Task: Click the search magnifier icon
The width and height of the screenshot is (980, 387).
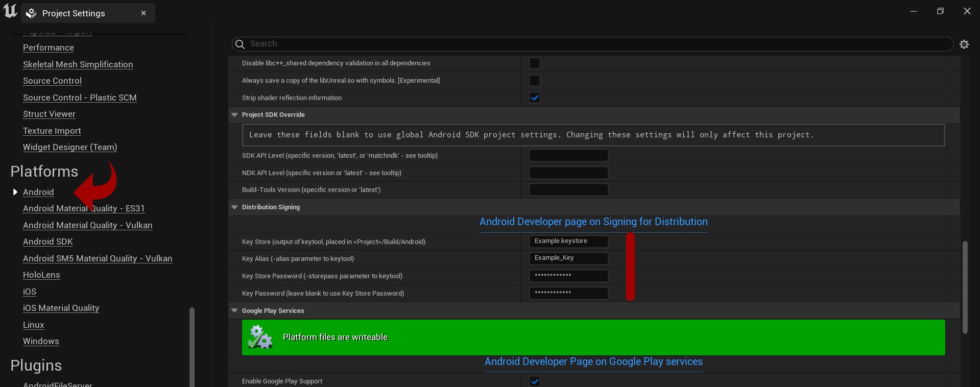Action: (240, 44)
